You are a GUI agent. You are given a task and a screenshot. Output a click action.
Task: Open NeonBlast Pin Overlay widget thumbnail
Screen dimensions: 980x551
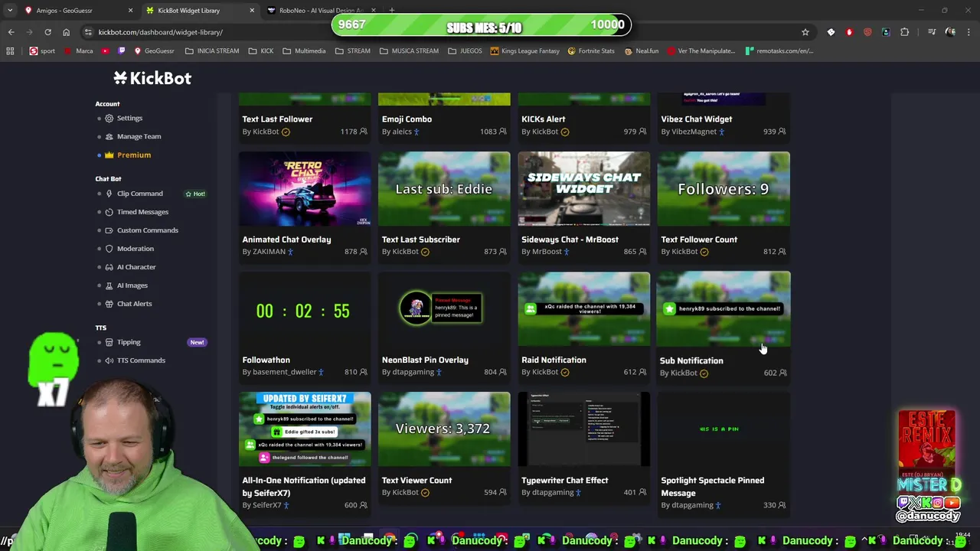(x=444, y=309)
